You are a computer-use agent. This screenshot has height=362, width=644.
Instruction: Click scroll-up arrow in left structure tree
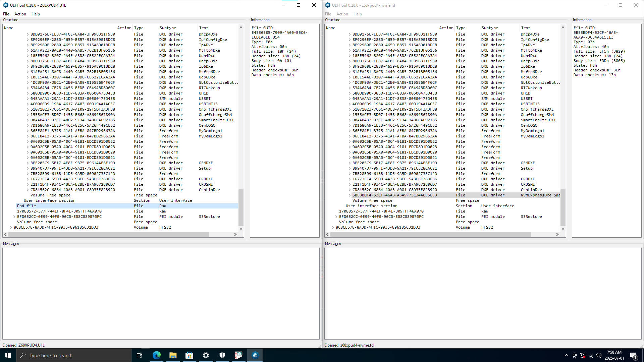point(241,27)
